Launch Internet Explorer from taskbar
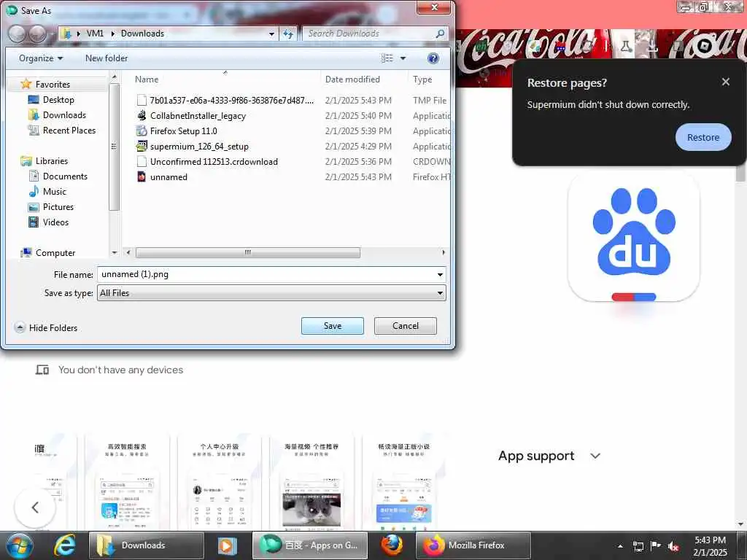747x560 pixels. click(x=64, y=545)
